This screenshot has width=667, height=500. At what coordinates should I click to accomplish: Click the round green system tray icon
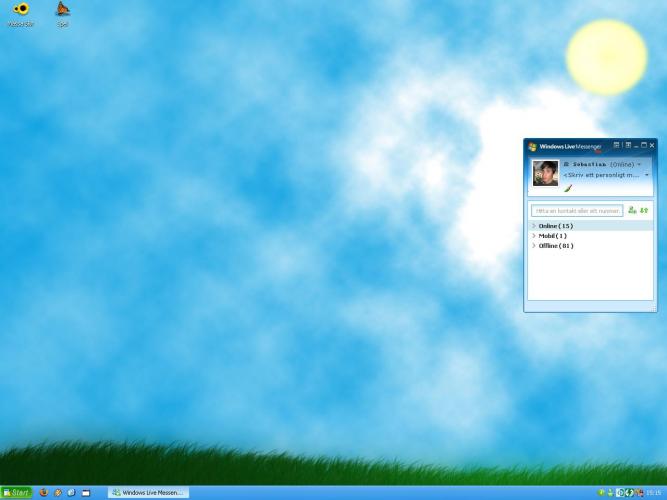point(601,493)
